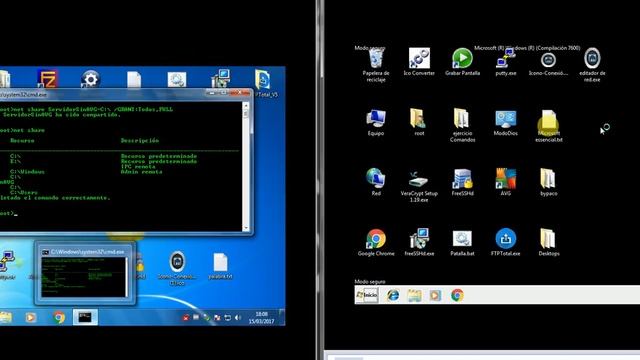Open FileZilla icon on the left desktop

[47, 78]
